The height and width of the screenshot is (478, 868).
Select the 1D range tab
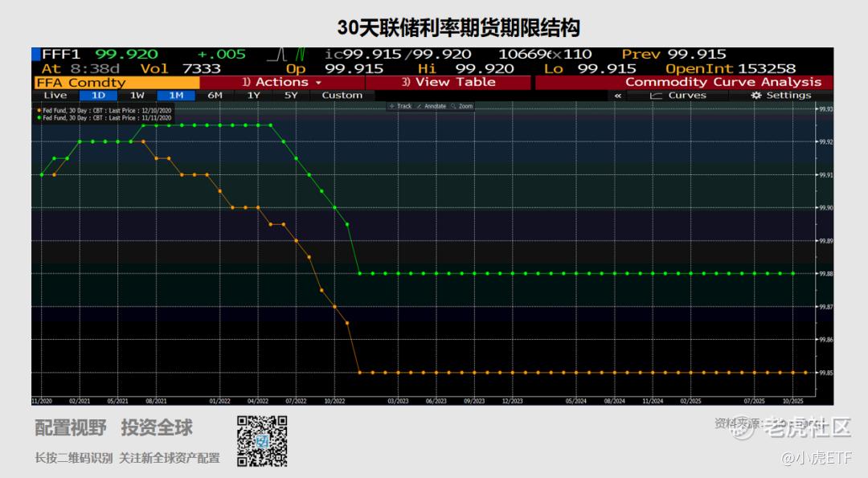click(99, 95)
